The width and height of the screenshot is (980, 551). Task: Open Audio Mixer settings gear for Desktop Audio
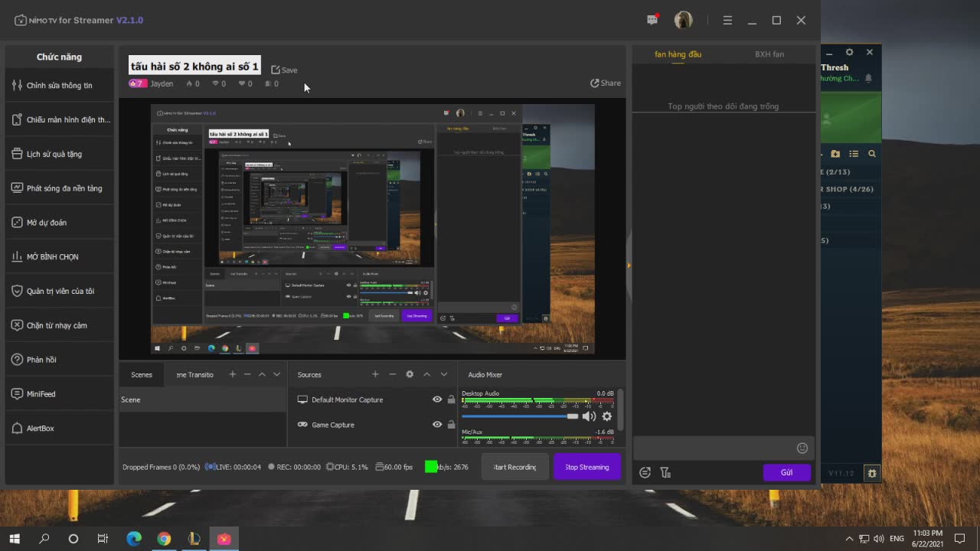click(606, 416)
